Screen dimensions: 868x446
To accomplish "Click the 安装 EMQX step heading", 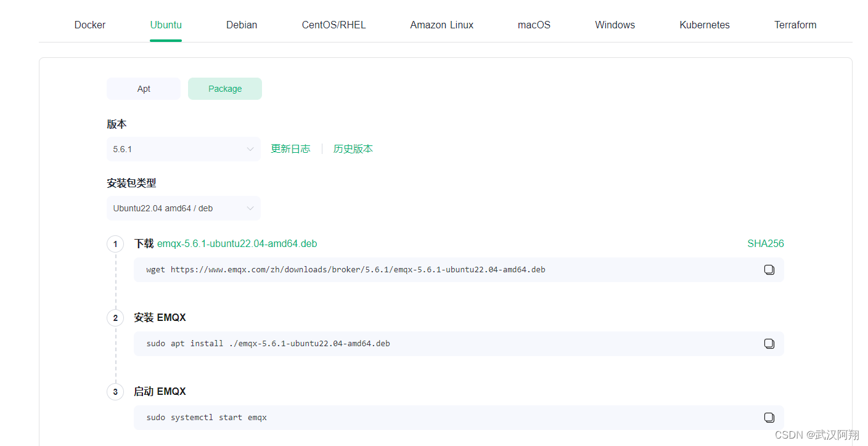I will [160, 318].
